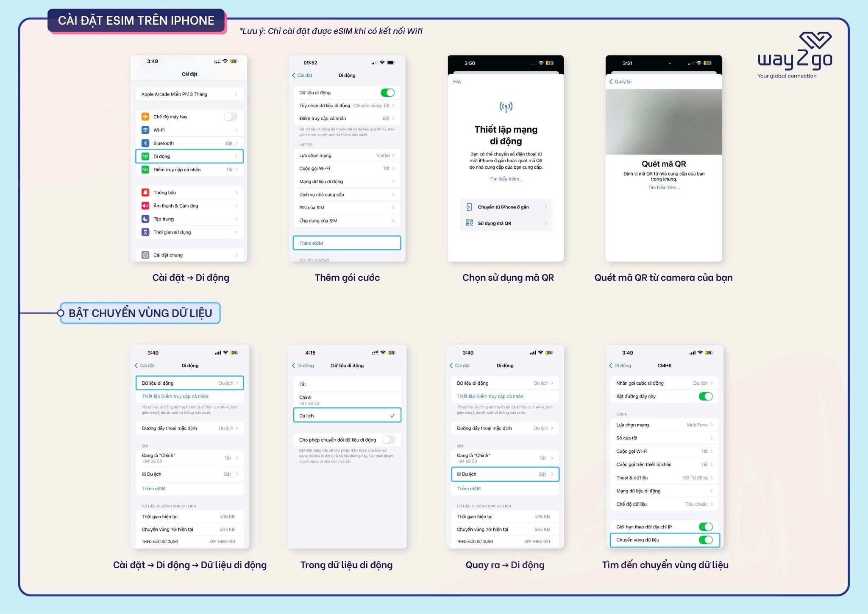Toggle the Chế độ máy bay switch

pyautogui.click(x=231, y=117)
